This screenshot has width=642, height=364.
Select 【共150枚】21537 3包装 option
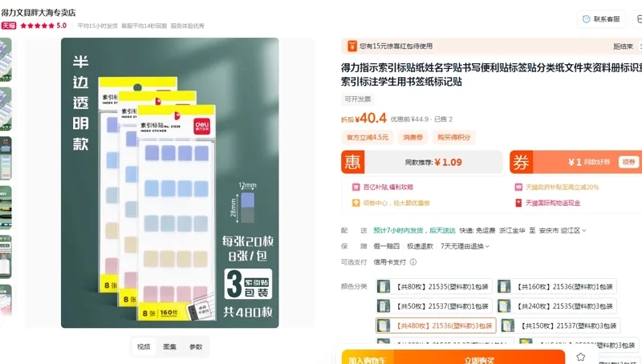560,326
